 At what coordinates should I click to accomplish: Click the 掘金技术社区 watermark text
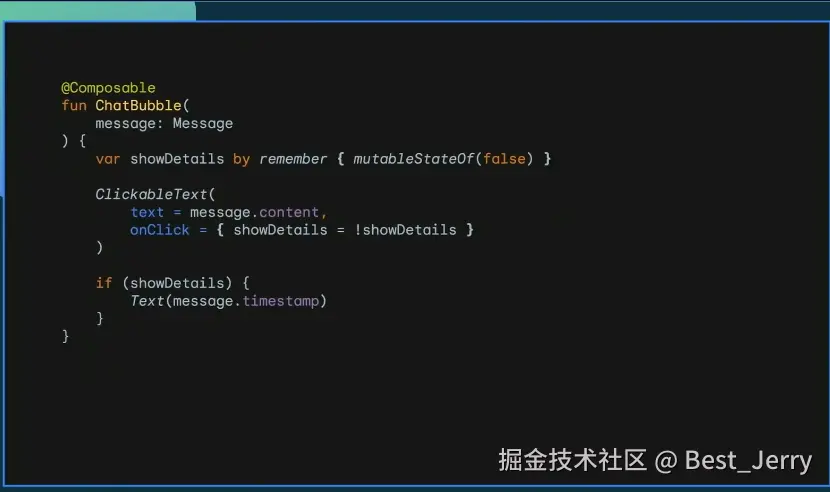[572, 460]
